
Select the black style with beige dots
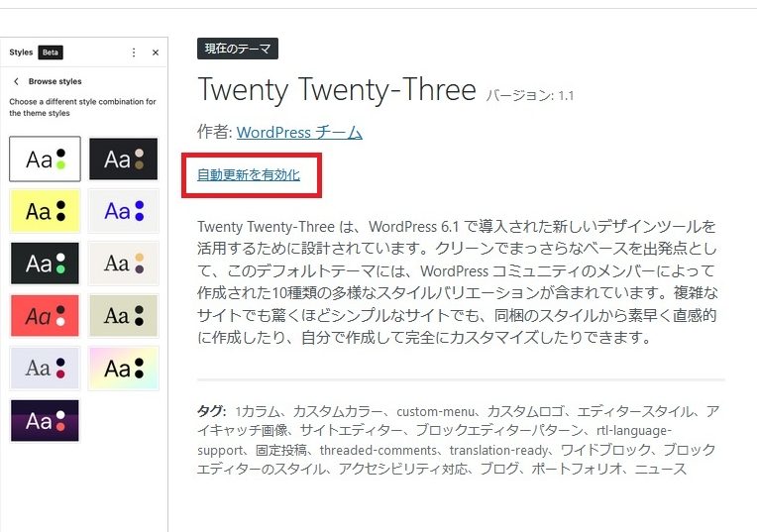point(124,159)
